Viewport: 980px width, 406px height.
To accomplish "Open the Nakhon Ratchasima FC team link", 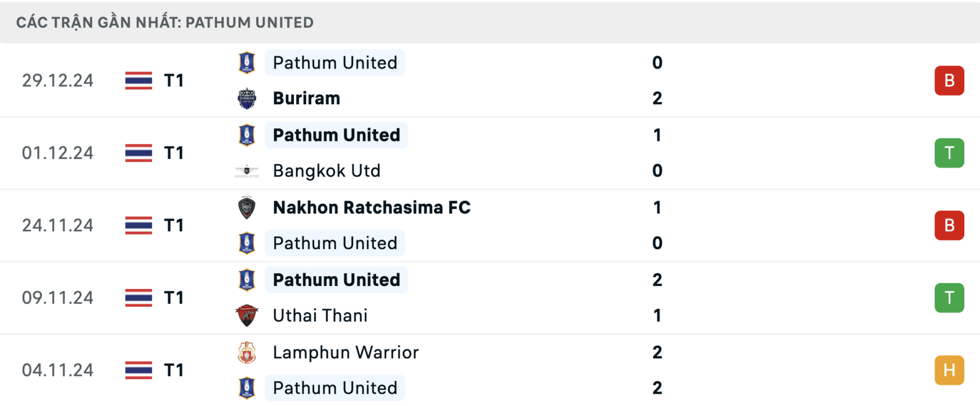I will tap(372, 208).
